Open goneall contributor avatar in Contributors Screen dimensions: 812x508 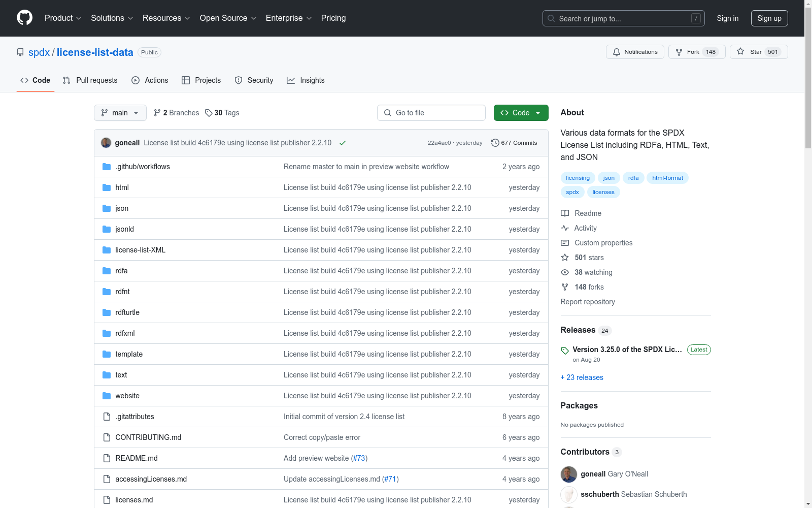tap(569, 474)
